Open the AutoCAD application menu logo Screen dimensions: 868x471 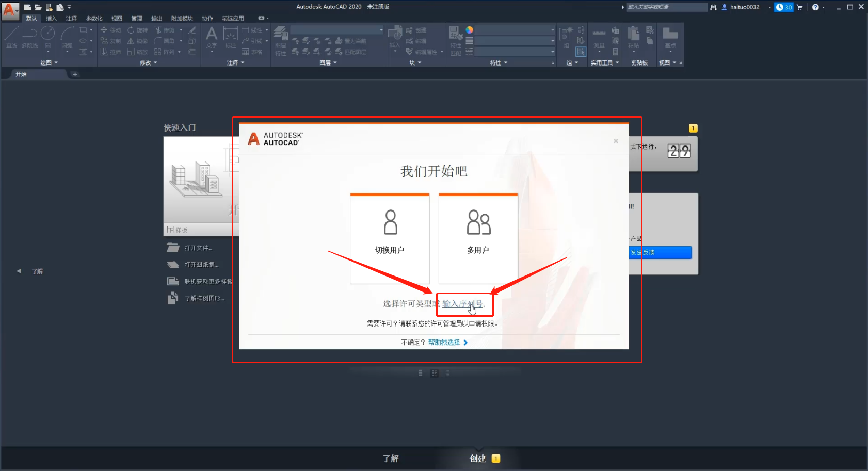click(x=10, y=10)
